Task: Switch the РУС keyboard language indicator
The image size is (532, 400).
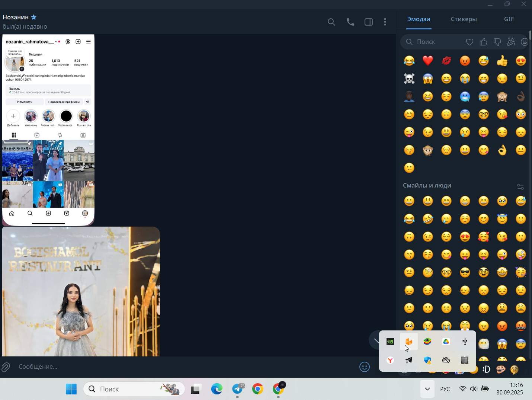Action: tap(445, 389)
